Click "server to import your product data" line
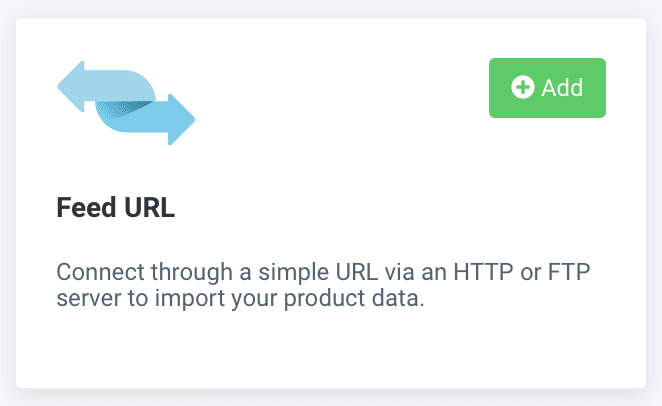The width and height of the screenshot is (662, 406). click(241, 299)
